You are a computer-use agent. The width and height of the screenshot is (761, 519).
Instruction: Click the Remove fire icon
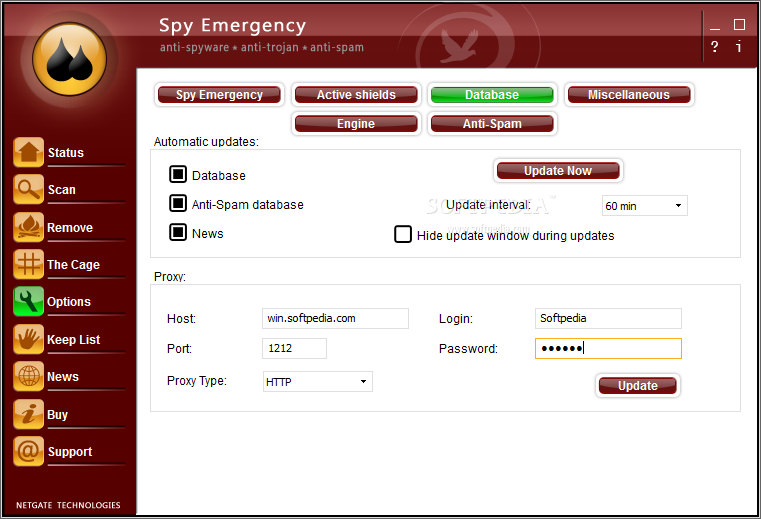click(x=29, y=227)
